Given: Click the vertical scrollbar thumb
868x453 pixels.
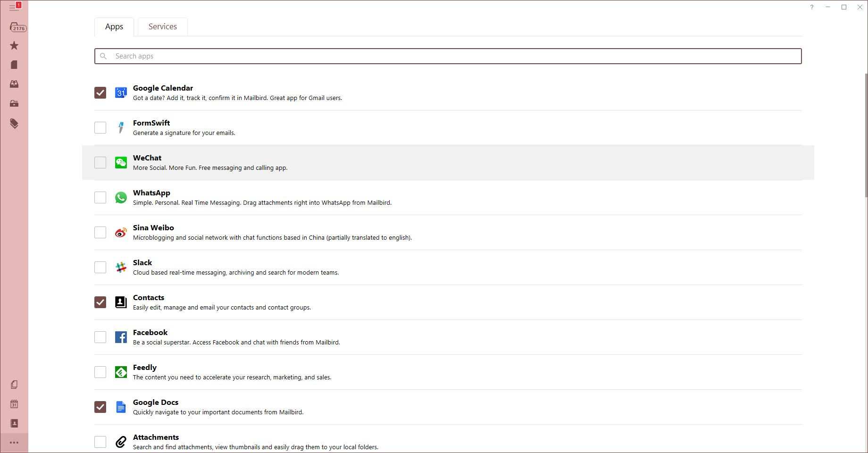Looking at the screenshot, I should click(x=866, y=135).
